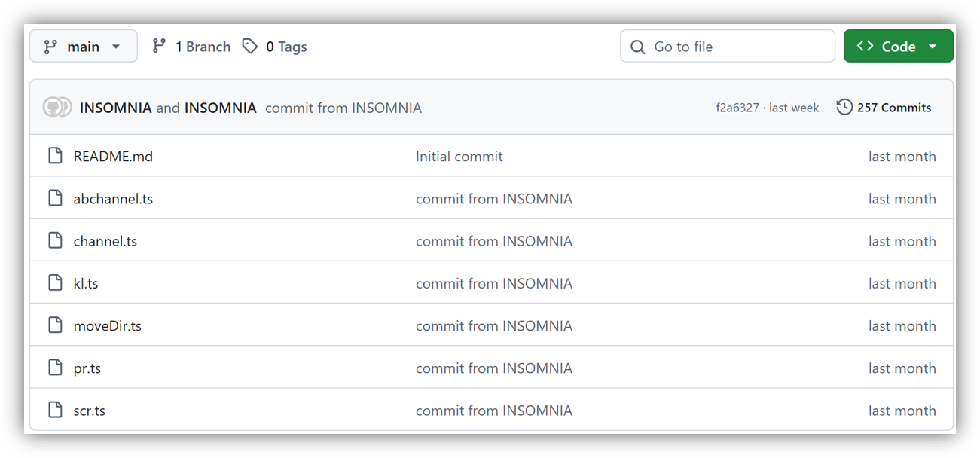Click the git branch icon in main button
Viewport: 980px width, 458px height.
coord(50,47)
